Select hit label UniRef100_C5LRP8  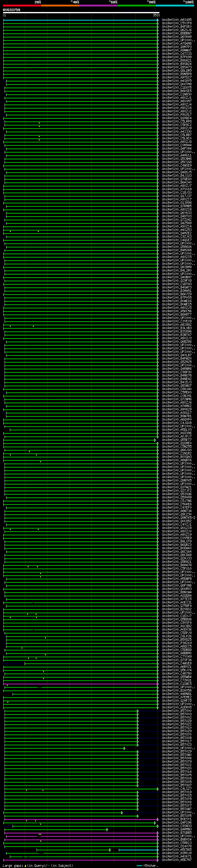click(177, 121)
